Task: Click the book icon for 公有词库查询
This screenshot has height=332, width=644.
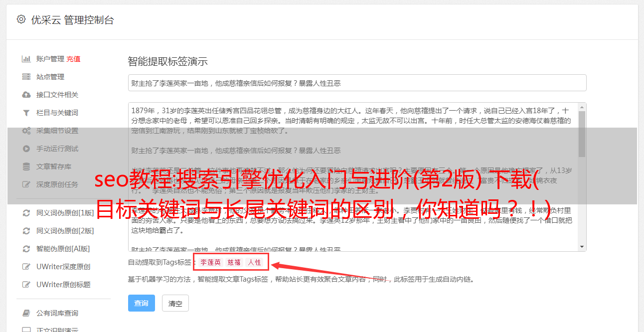Action: click(x=26, y=313)
